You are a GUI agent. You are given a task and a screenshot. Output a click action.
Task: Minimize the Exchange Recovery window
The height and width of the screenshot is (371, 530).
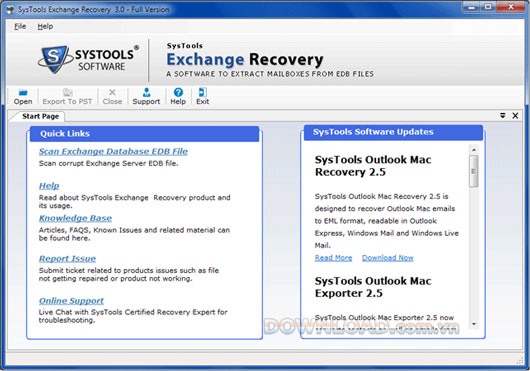click(472, 7)
